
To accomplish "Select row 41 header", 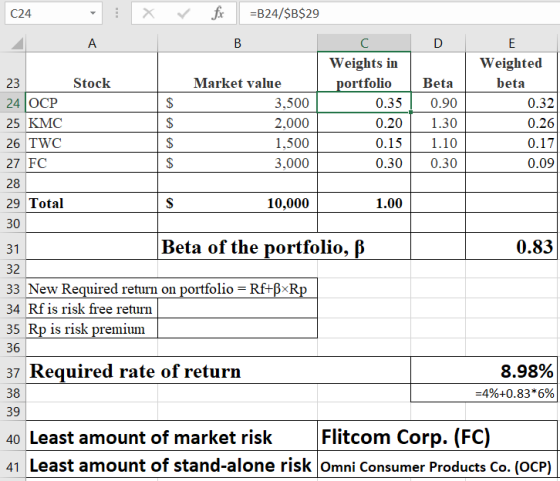I will pos(13,465).
